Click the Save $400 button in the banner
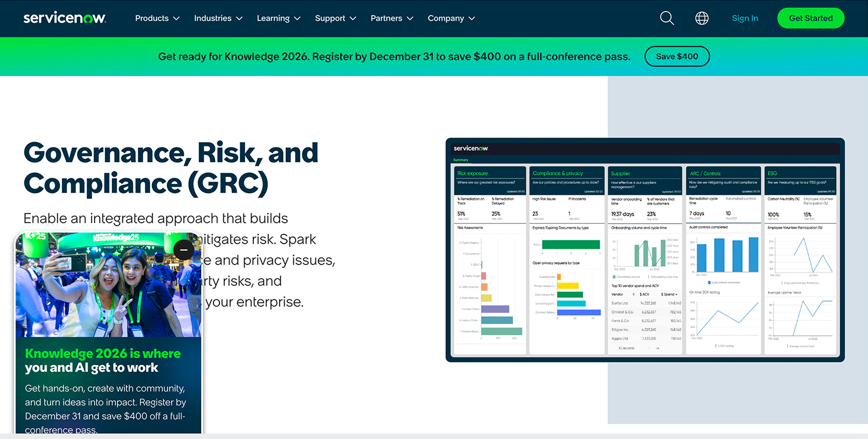Image resolution: width=868 pixels, height=439 pixels. [677, 56]
